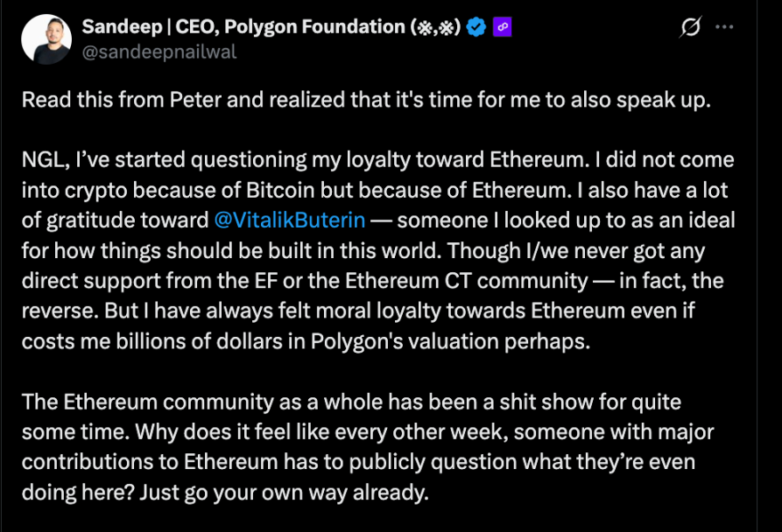This screenshot has width=782, height=532.
Task: Click the purple Polygon affiliation badge
Action: click(502, 27)
